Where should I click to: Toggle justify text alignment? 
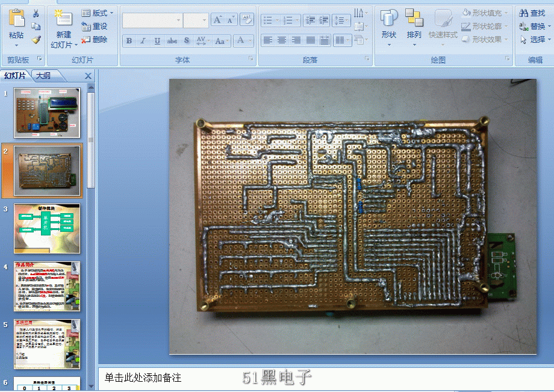click(x=310, y=40)
